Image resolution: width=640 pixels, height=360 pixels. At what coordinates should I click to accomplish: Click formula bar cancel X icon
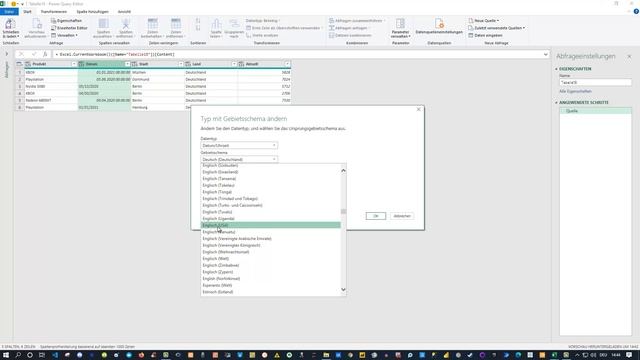21,54
